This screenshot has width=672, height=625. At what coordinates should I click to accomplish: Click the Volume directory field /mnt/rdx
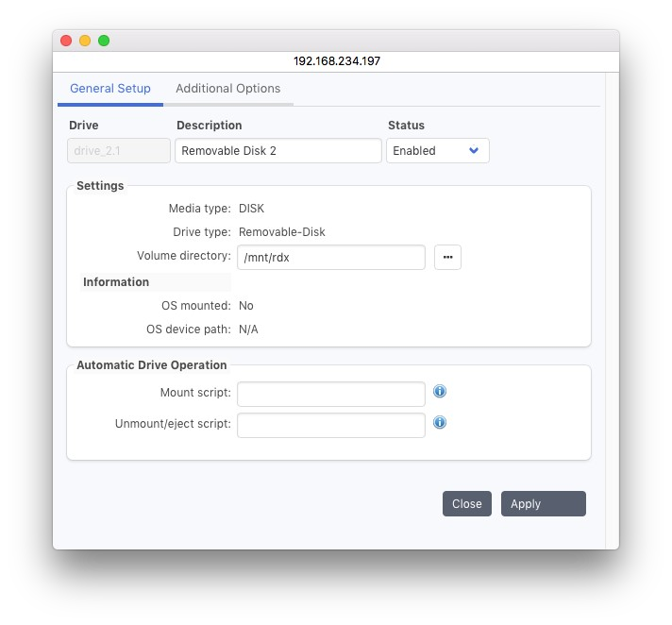click(x=330, y=257)
